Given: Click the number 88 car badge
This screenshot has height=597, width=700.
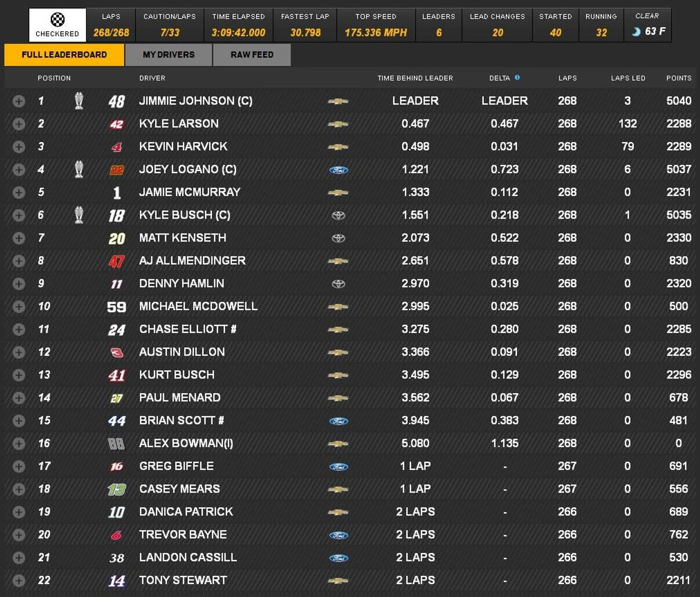Looking at the screenshot, I should (x=117, y=444).
